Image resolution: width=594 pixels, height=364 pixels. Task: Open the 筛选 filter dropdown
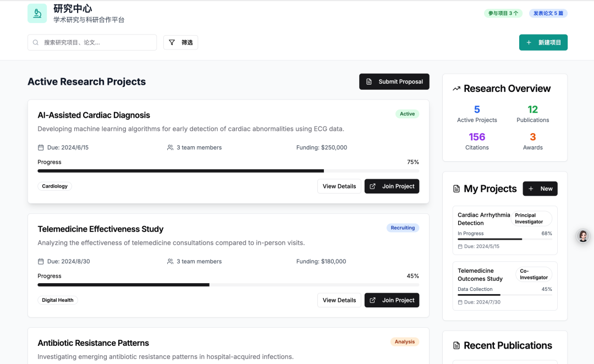180,42
